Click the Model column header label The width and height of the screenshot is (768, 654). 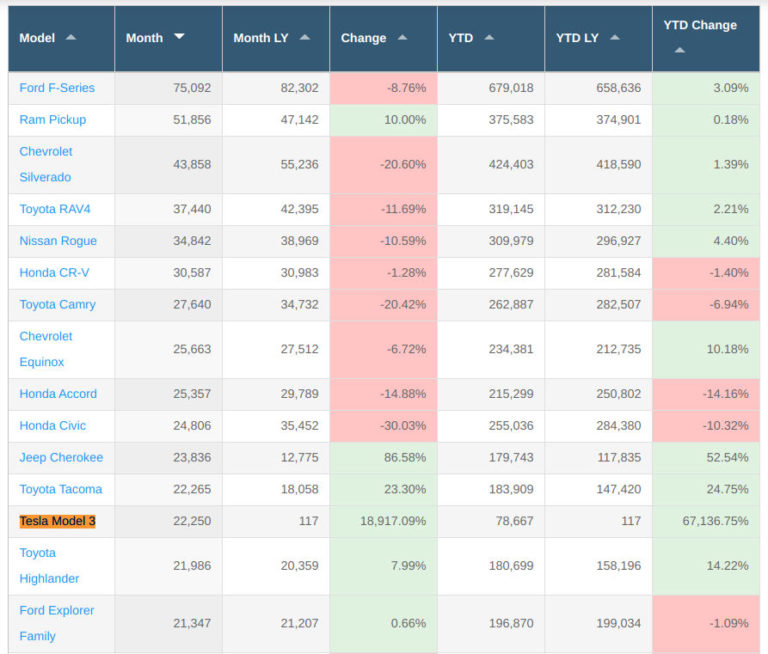coord(37,38)
